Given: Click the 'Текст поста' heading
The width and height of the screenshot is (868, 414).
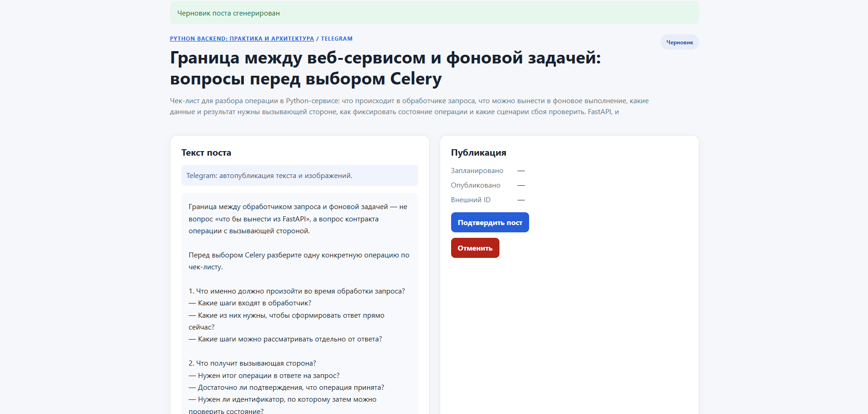Looking at the screenshot, I should click(x=206, y=152).
